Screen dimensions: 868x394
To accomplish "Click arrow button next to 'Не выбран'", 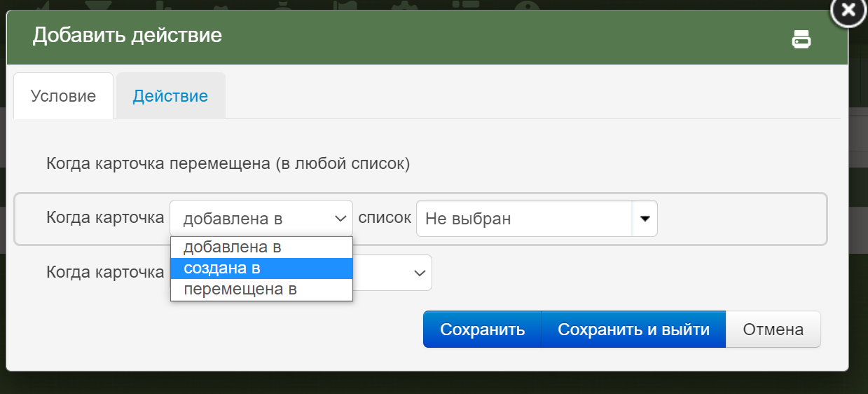I will click(645, 219).
